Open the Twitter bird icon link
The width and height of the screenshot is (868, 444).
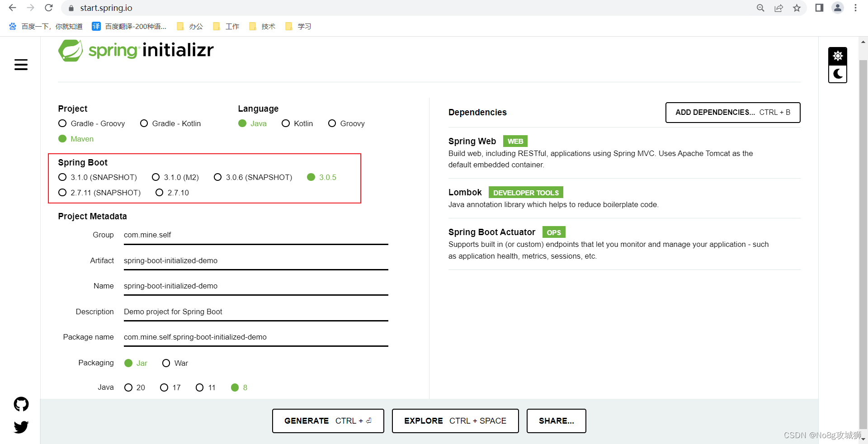click(x=21, y=427)
